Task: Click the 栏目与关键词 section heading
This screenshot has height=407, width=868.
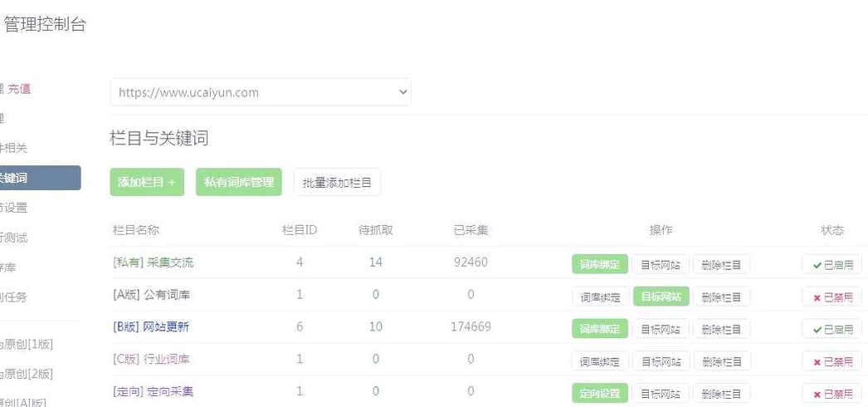Action: coord(159,138)
